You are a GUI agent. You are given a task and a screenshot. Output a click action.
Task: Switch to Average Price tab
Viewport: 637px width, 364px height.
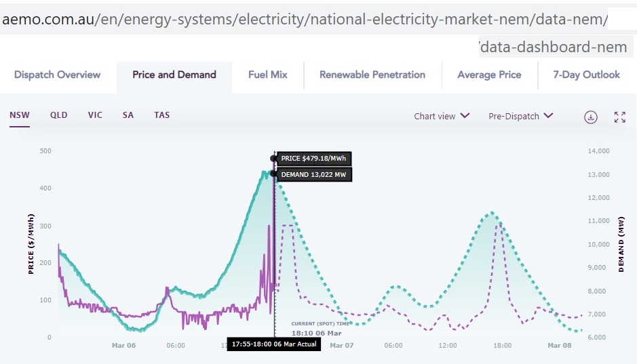[489, 75]
